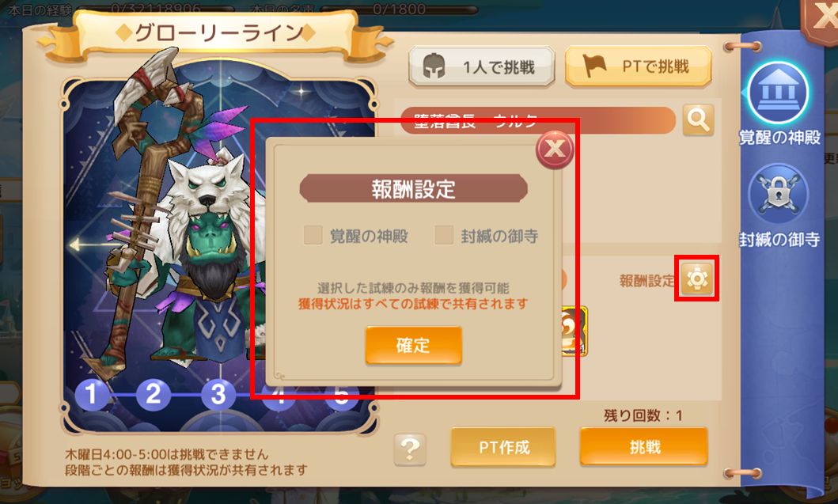Image resolution: width=838 pixels, height=504 pixels.
Task: Click the PT作成 button
Action: [503, 447]
